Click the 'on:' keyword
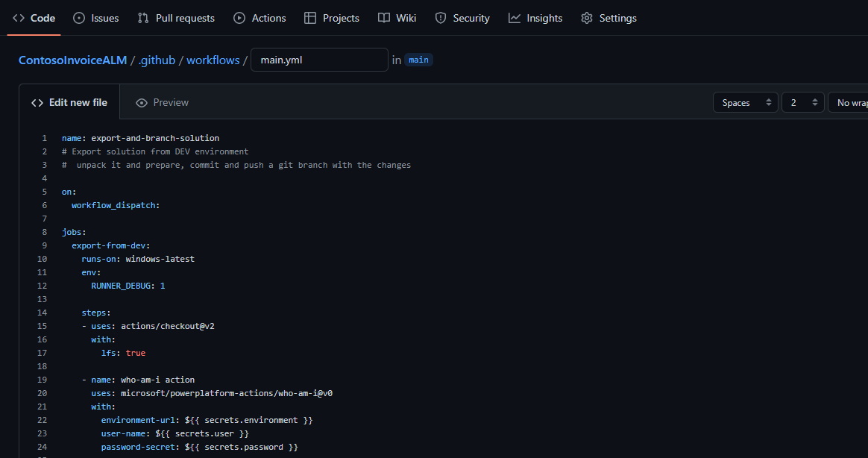The height and width of the screenshot is (458, 868). (x=69, y=192)
